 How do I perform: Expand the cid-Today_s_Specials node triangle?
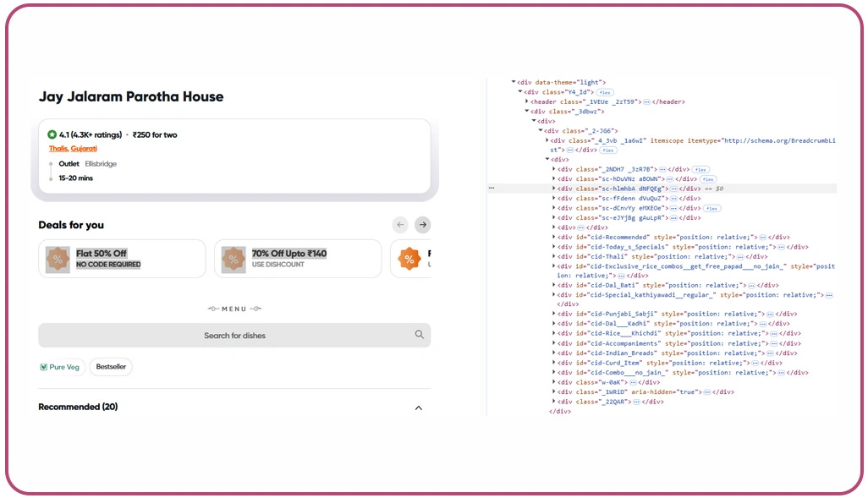click(x=553, y=247)
